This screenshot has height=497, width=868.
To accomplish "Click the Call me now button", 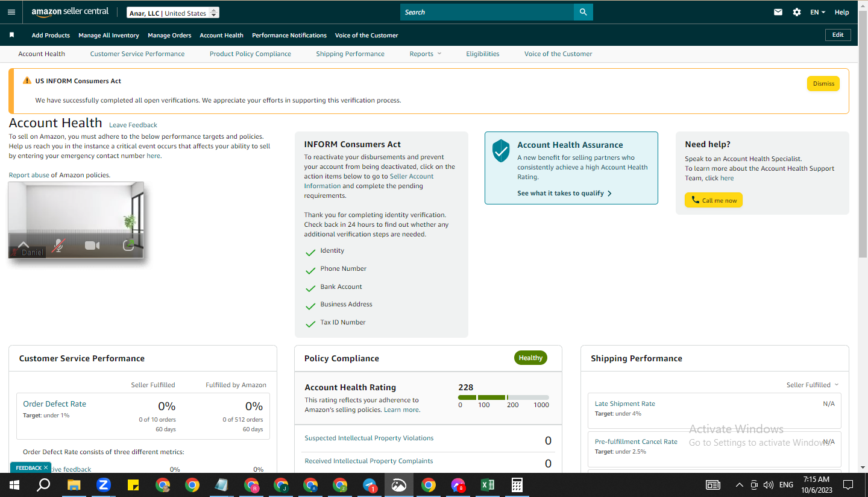I will point(714,200).
